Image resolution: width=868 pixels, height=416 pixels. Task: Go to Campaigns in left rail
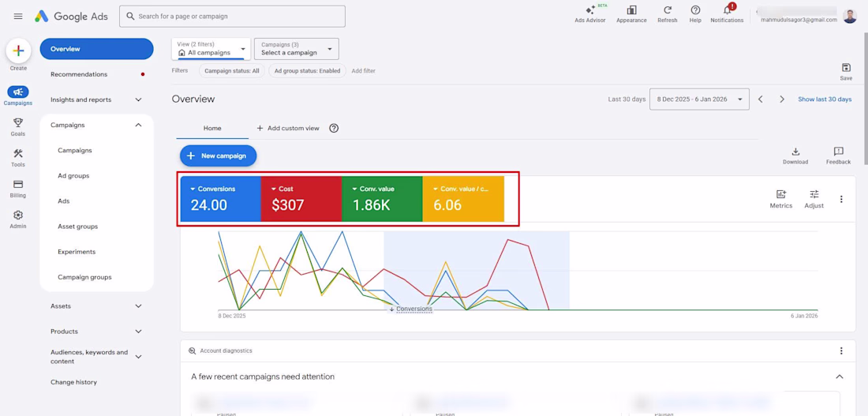(x=17, y=96)
